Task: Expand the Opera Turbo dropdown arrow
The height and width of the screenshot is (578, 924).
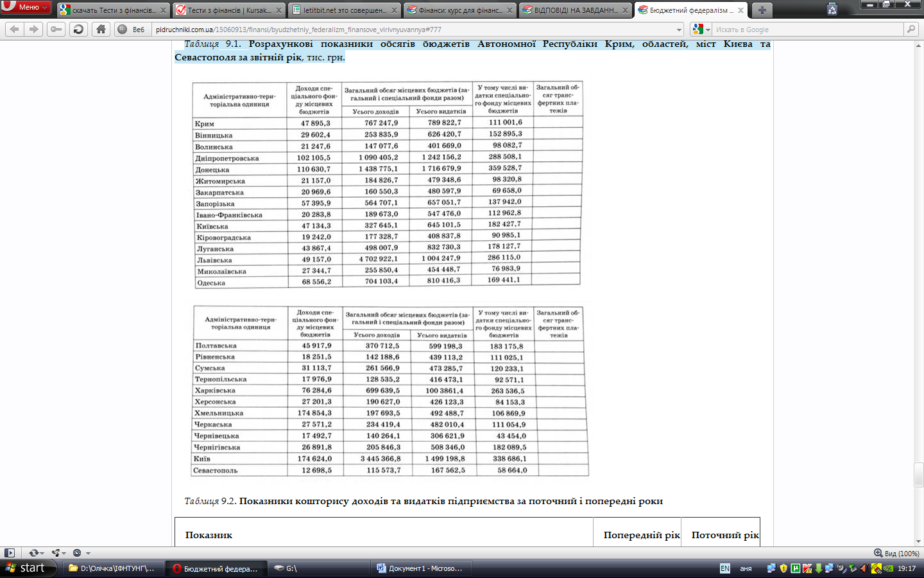Action: tap(88, 553)
